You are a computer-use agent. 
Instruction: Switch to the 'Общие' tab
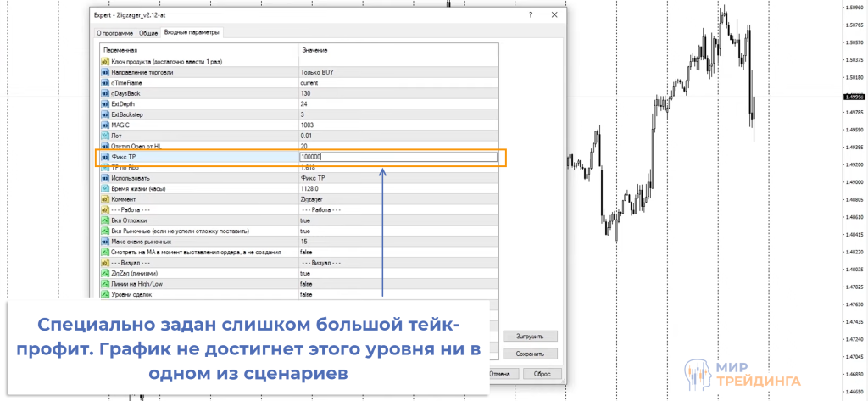(148, 33)
